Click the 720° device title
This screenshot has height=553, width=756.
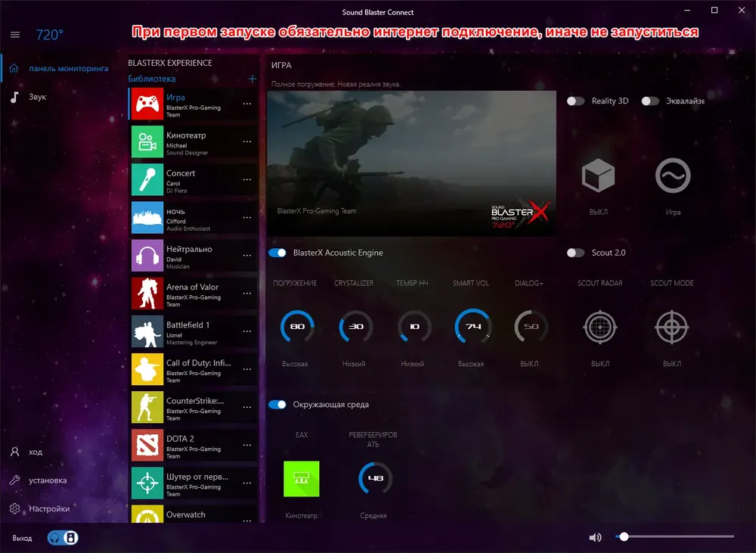[50, 35]
